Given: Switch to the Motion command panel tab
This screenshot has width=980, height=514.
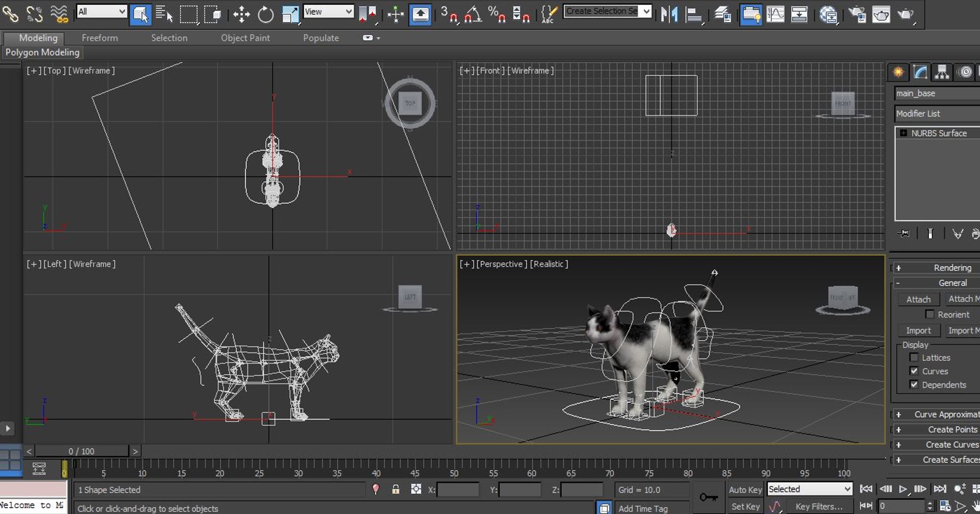Looking at the screenshot, I should point(965,72).
